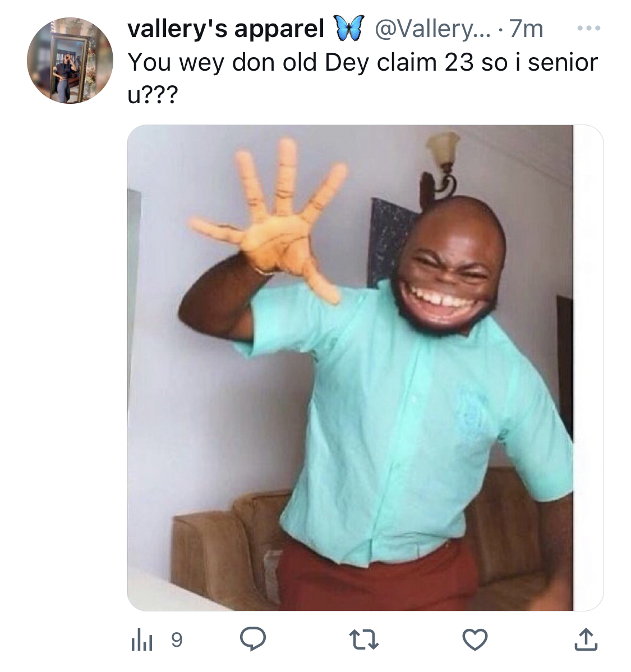
Task: Open the @Vallery... handle link
Action: pyautogui.click(x=432, y=29)
